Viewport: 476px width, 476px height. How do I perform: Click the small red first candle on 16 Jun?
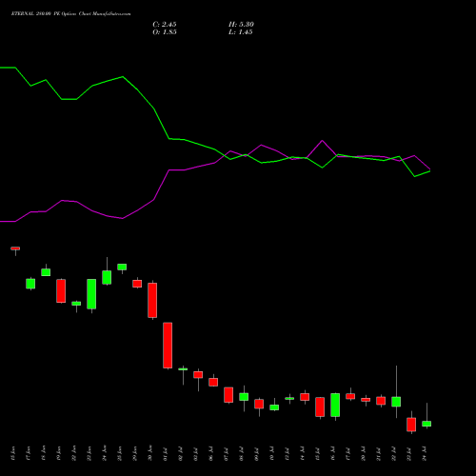coord(15,248)
